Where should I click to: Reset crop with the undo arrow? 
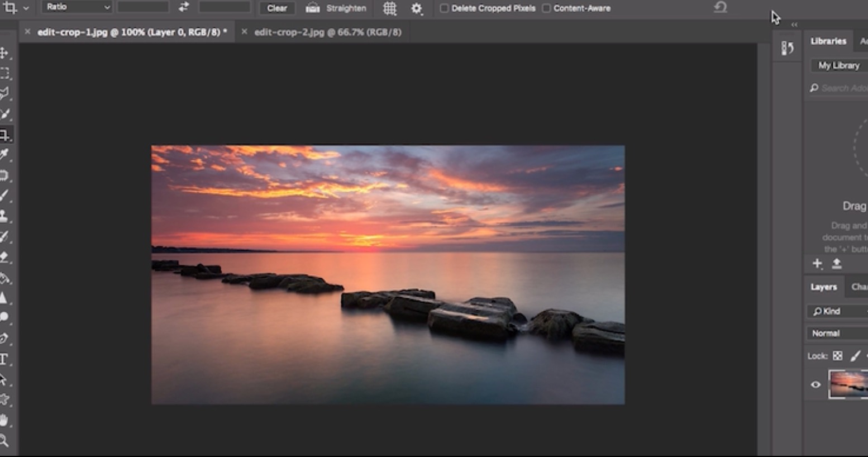click(x=721, y=7)
